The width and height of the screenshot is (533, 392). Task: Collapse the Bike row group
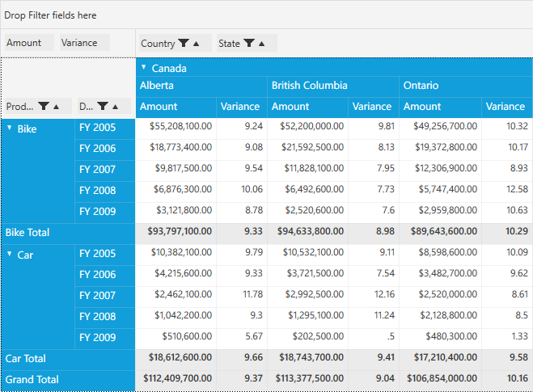click(x=10, y=128)
